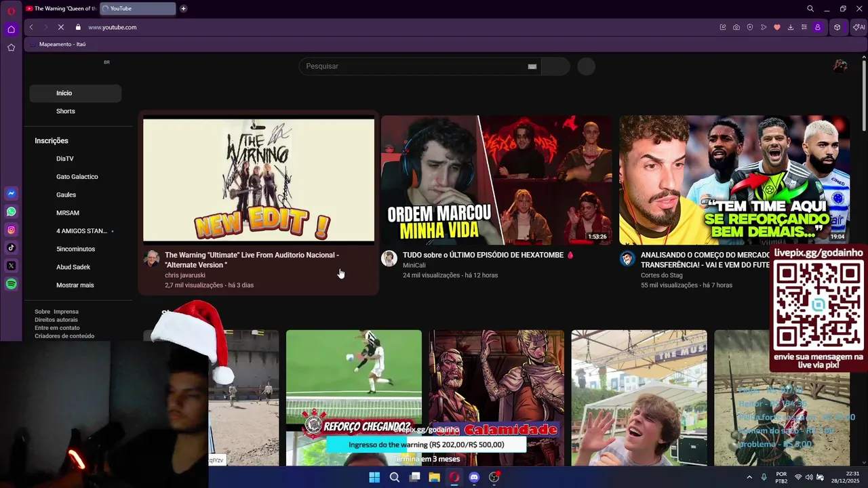Stop page loading with the X button
Viewport: 868px width, 488px height.
60,27
